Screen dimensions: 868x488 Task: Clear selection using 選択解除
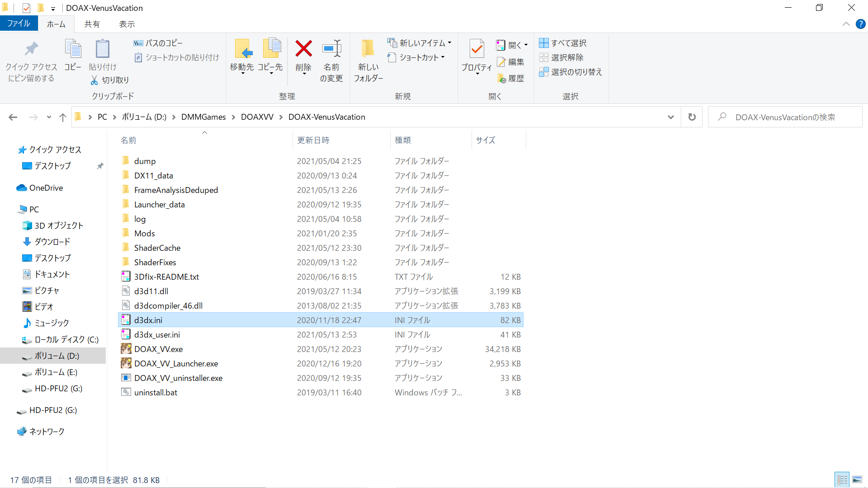561,57
